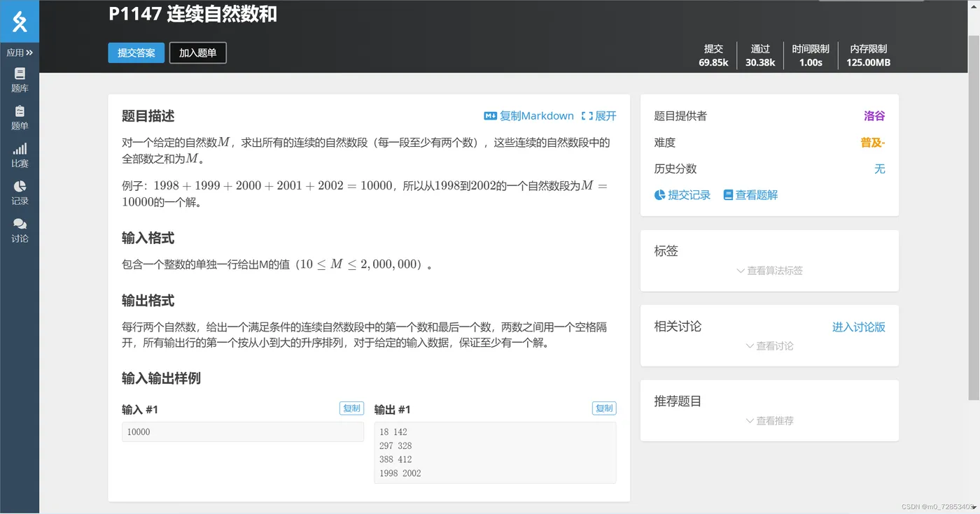Expand 查看算法标签 algorithm tags
980x514 pixels.
point(769,271)
